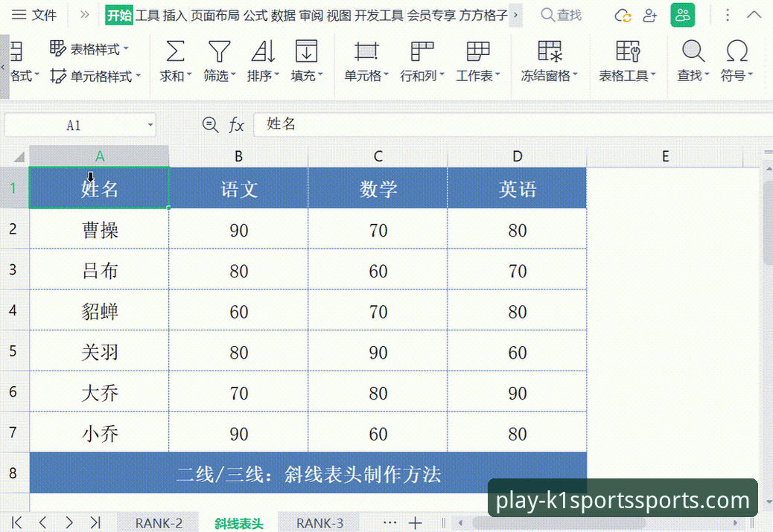
Task: Switch to the RANK-2 sheet tab
Action: pyautogui.click(x=159, y=522)
